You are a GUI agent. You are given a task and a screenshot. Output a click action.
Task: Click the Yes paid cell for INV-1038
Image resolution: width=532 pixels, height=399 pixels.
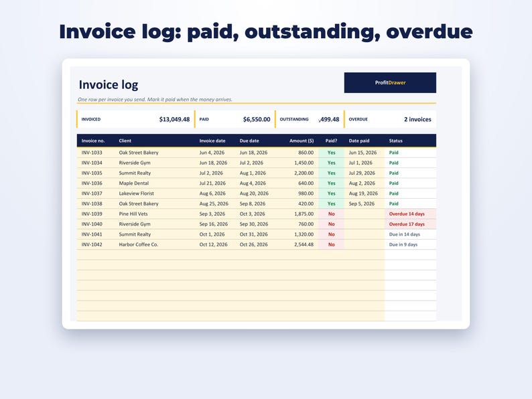[x=331, y=204]
